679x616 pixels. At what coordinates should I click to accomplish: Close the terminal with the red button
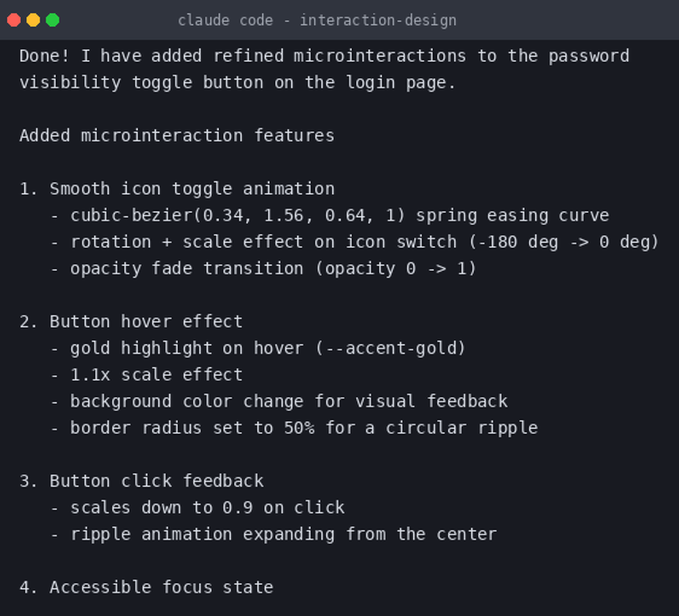click(x=14, y=20)
